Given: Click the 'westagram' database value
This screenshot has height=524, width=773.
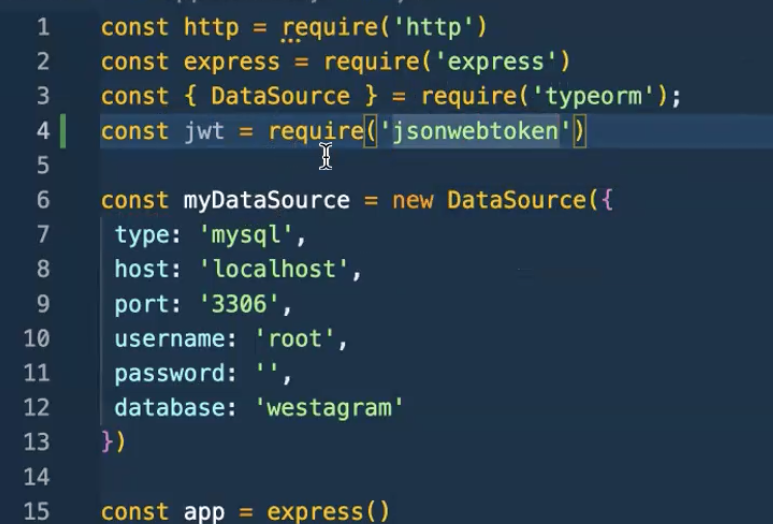Looking at the screenshot, I should pyautogui.click(x=329, y=408).
